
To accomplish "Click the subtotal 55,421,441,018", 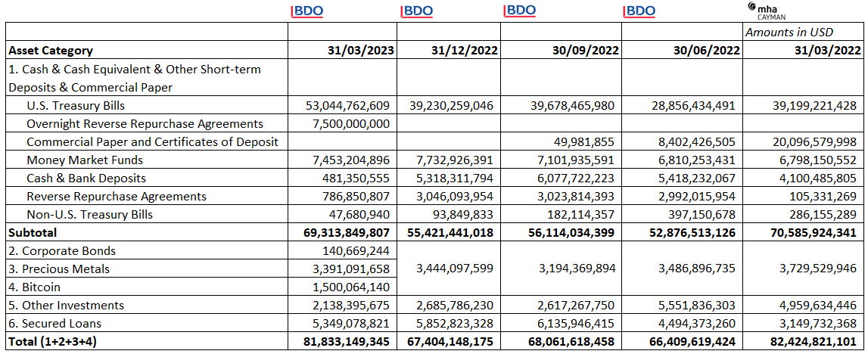I will (450, 233).
